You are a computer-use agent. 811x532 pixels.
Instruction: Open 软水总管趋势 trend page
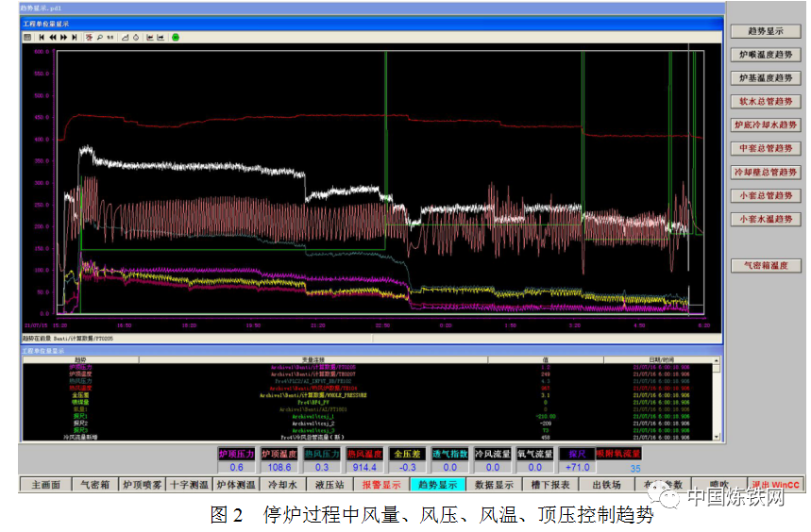[x=765, y=101]
